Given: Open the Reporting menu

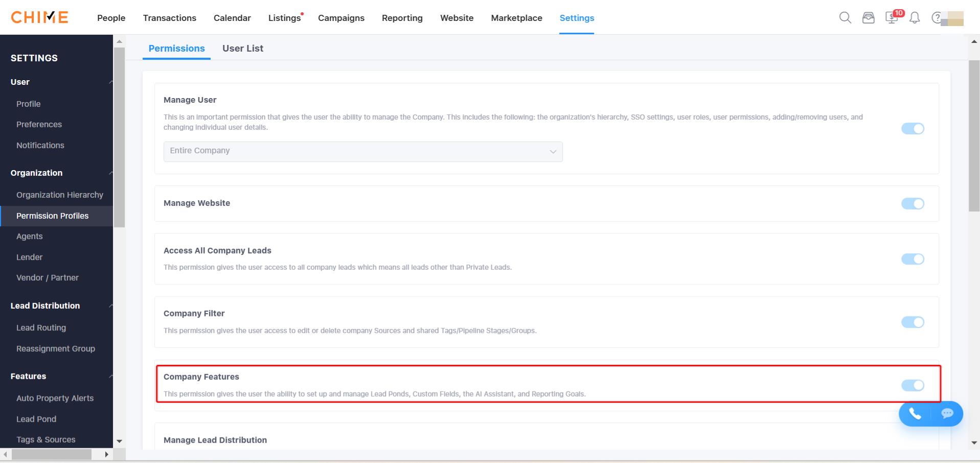Looking at the screenshot, I should (x=402, y=18).
